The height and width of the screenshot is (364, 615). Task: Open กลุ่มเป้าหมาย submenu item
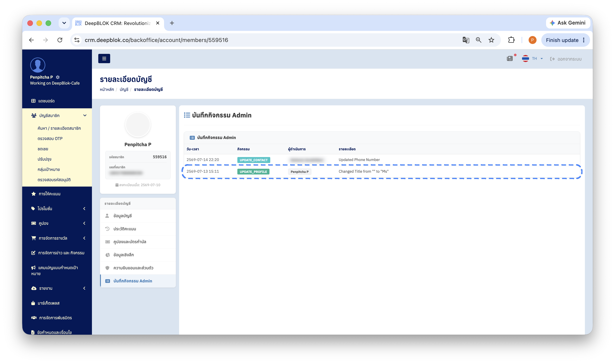pos(49,170)
